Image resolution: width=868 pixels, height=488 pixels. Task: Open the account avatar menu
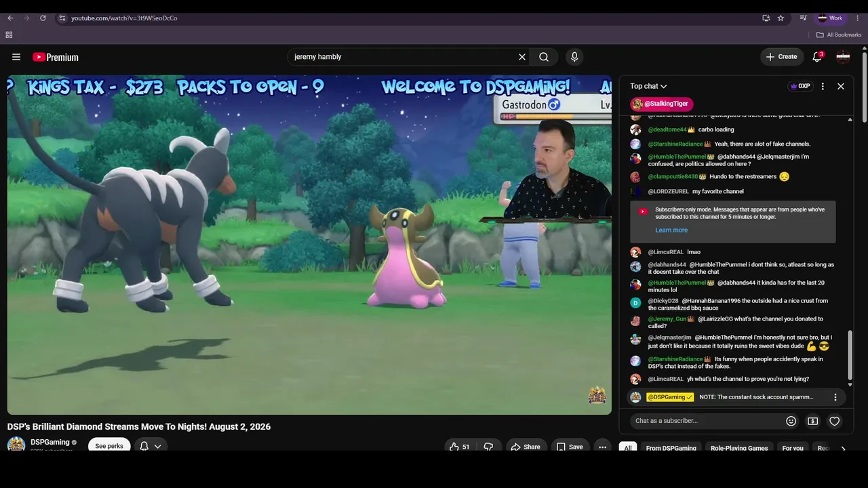pyautogui.click(x=843, y=57)
